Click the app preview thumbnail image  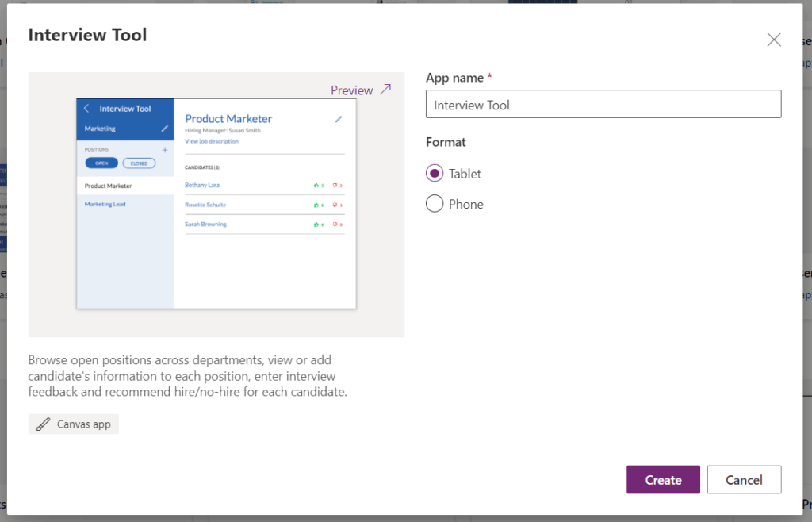[216, 204]
